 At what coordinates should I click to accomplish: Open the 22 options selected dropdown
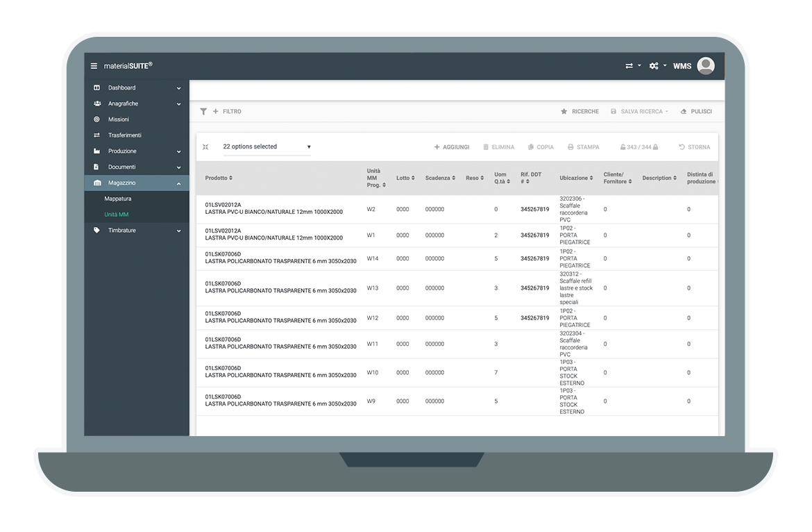(267, 147)
